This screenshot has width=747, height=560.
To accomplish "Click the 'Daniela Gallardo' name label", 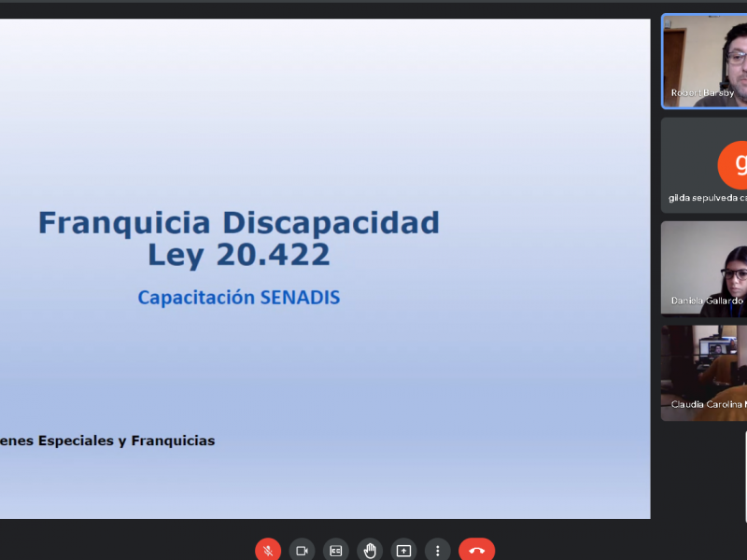I will coord(707,301).
